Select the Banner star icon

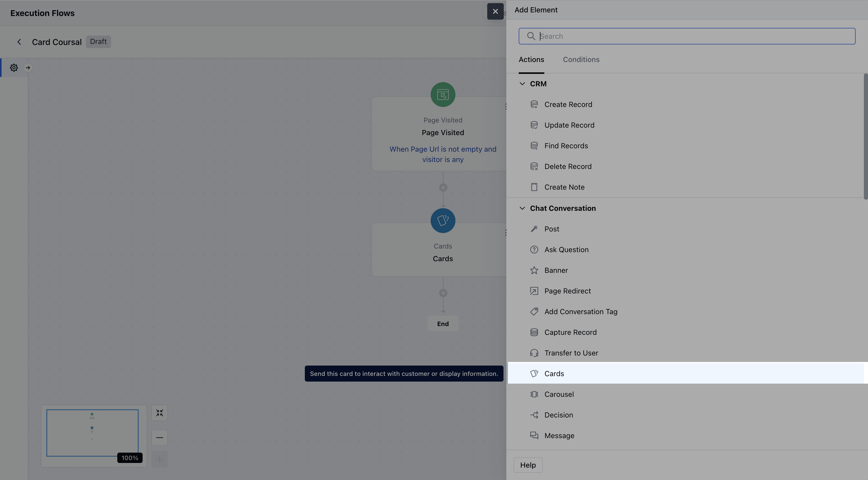(x=534, y=270)
